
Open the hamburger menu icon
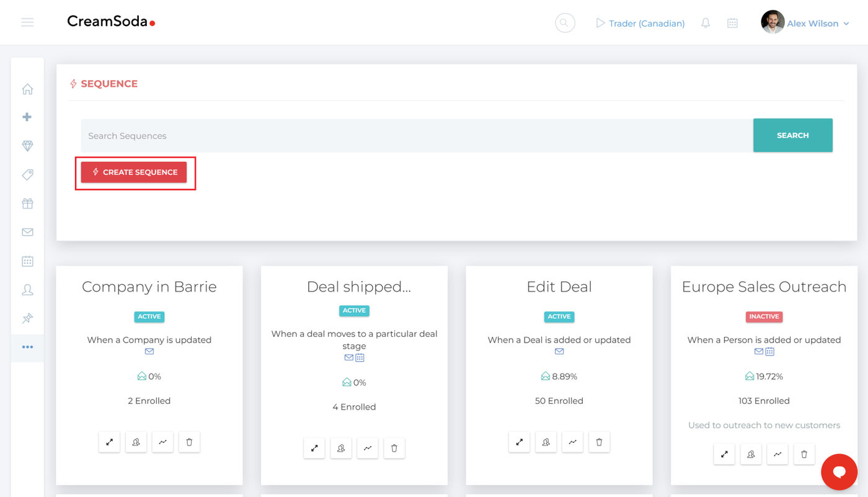pyautogui.click(x=27, y=23)
